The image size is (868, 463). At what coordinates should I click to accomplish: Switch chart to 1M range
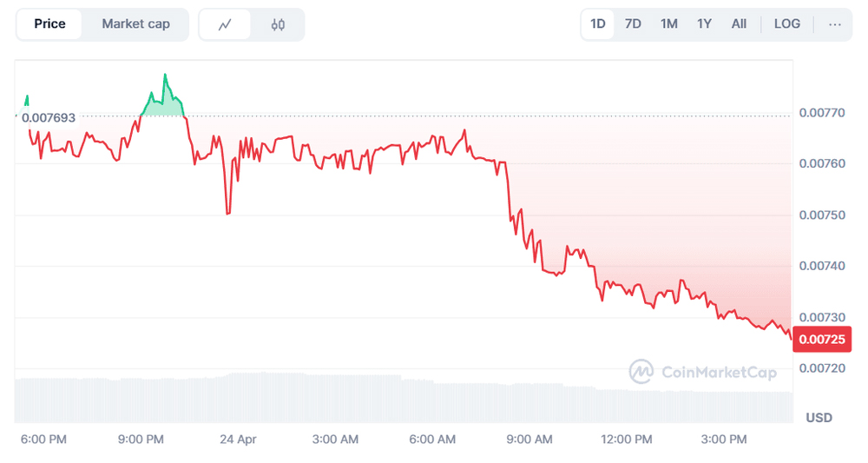pos(668,24)
